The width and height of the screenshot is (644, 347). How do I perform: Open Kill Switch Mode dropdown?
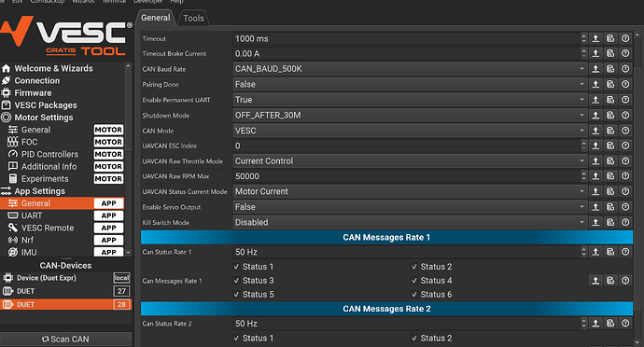click(x=410, y=222)
